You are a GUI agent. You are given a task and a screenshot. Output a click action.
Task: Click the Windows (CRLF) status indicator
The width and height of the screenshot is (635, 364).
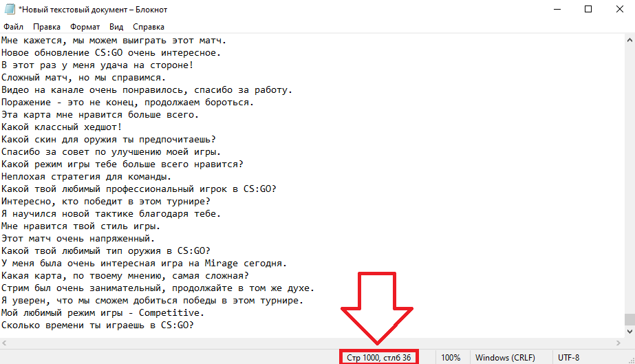(x=505, y=358)
